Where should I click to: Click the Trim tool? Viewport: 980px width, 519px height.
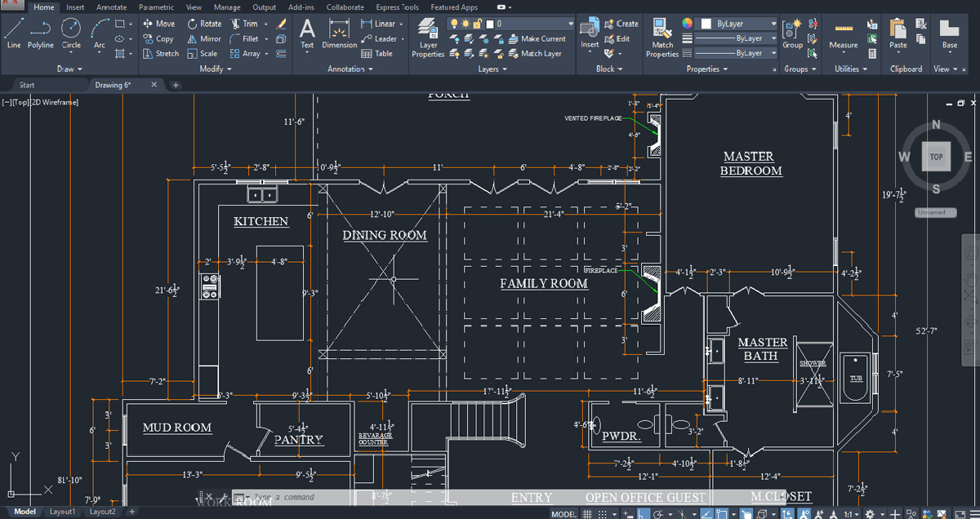(244, 24)
